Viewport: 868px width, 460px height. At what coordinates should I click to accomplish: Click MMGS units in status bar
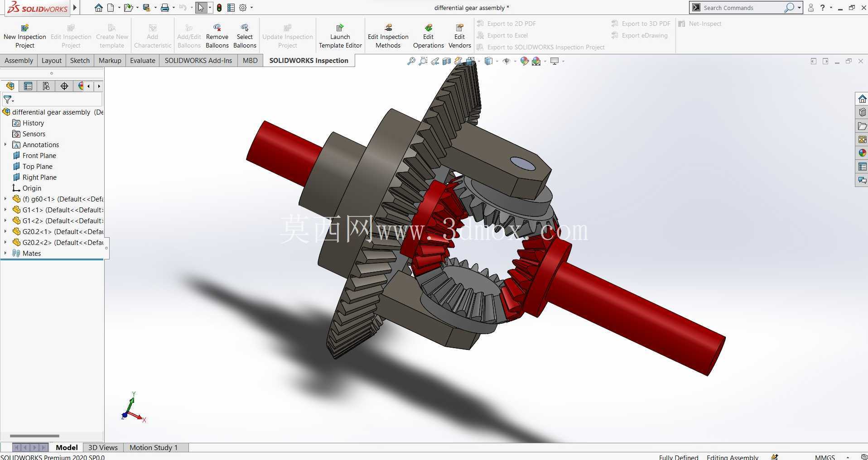pyautogui.click(x=825, y=457)
